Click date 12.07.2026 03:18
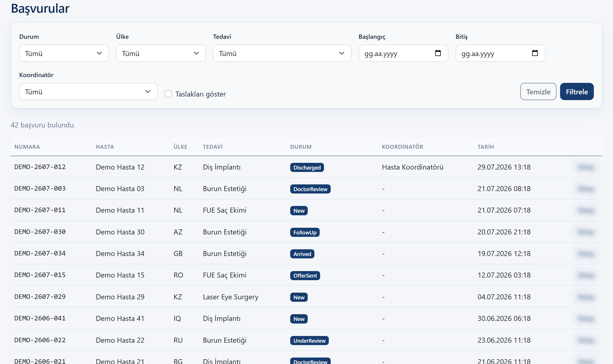This screenshot has width=613, height=364. coord(504,275)
